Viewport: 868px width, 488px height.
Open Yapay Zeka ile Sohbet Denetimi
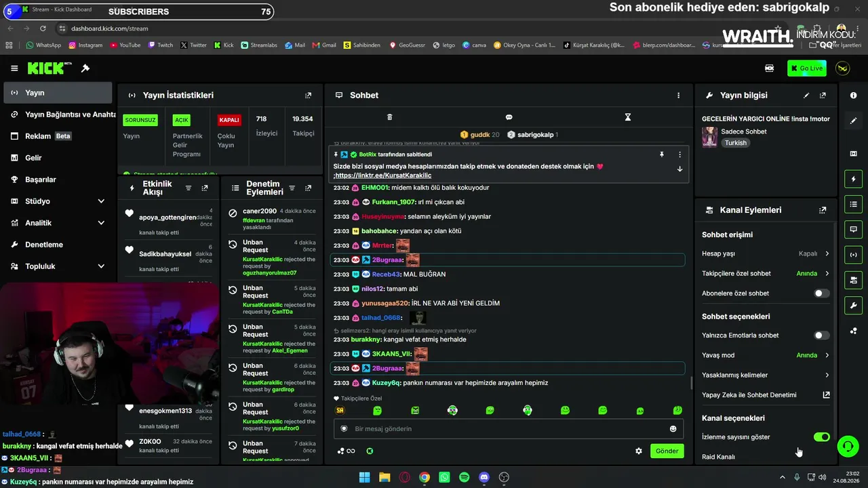tap(766, 395)
